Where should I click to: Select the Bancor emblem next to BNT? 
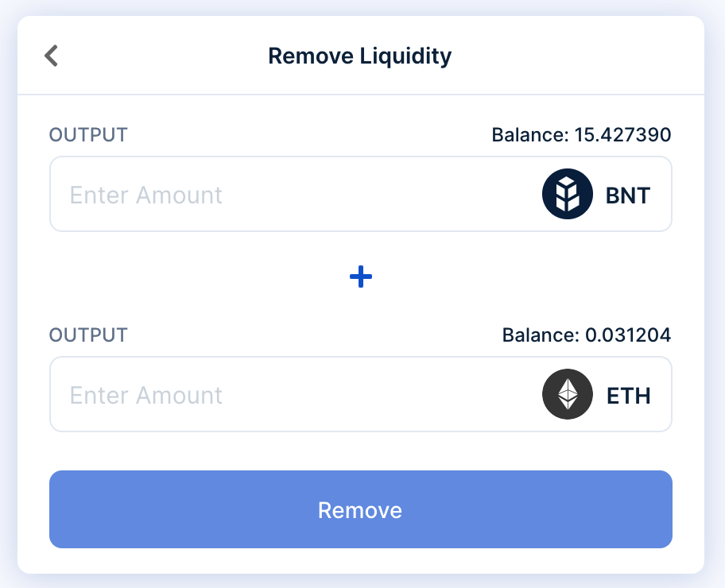[567, 193]
